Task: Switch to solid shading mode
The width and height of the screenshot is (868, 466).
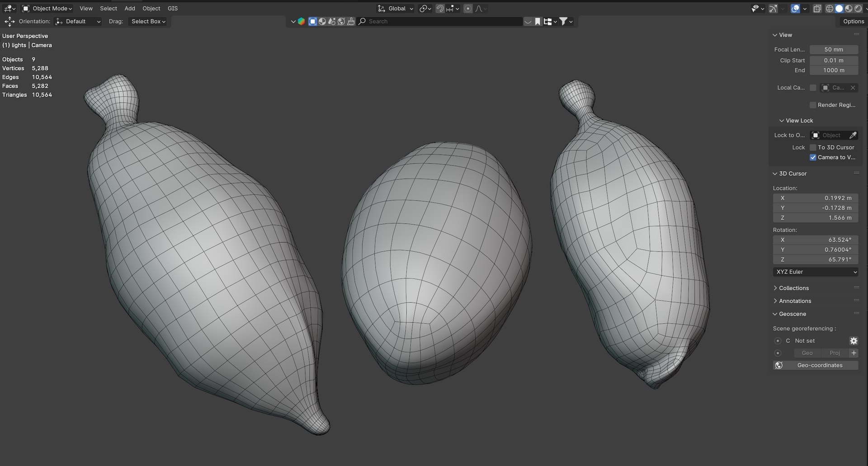Action: (x=839, y=9)
